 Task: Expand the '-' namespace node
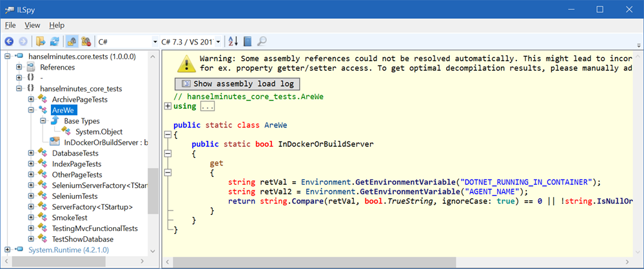(19, 77)
